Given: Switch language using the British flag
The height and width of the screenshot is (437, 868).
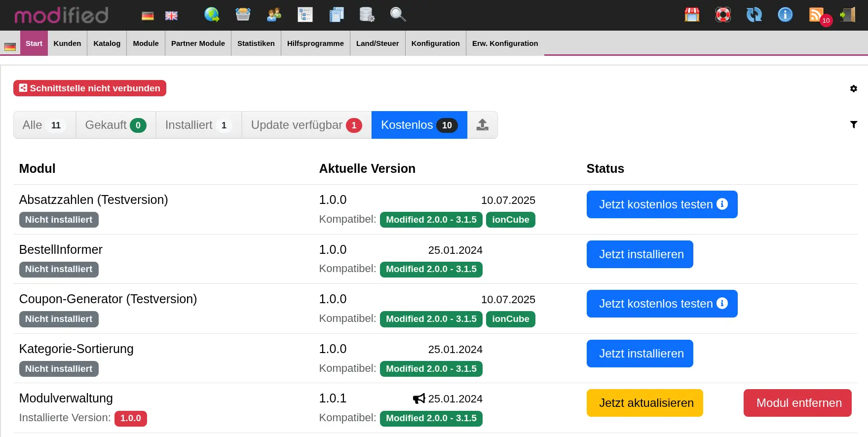Looking at the screenshot, I should tap(171, 16).
